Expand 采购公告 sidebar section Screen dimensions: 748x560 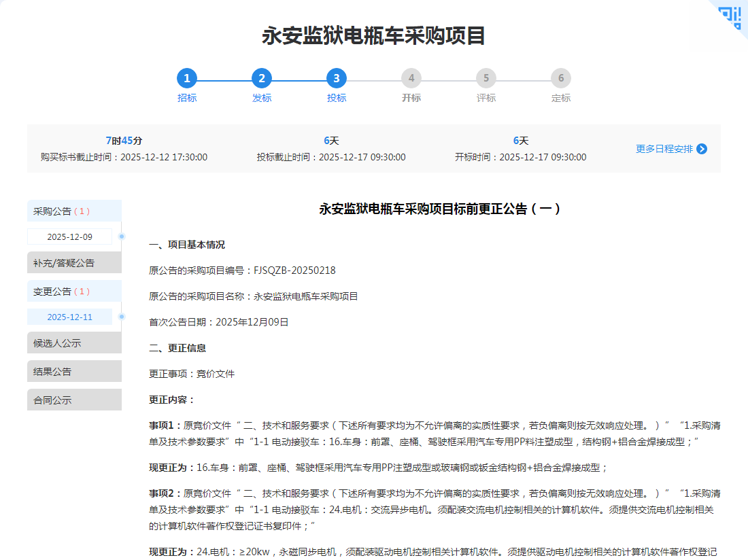pyautogui.click(x=74, y=211)
